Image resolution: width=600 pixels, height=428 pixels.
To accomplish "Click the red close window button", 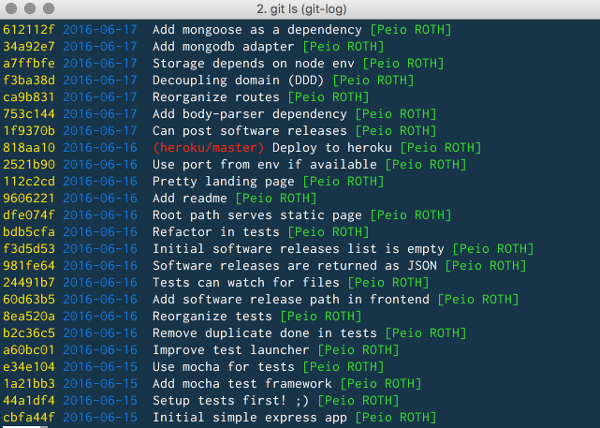I will 11,8.
